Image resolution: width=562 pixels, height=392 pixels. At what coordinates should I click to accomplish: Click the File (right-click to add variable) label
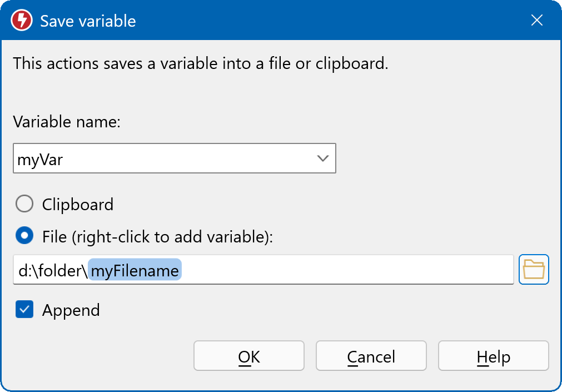click(158, 236)
